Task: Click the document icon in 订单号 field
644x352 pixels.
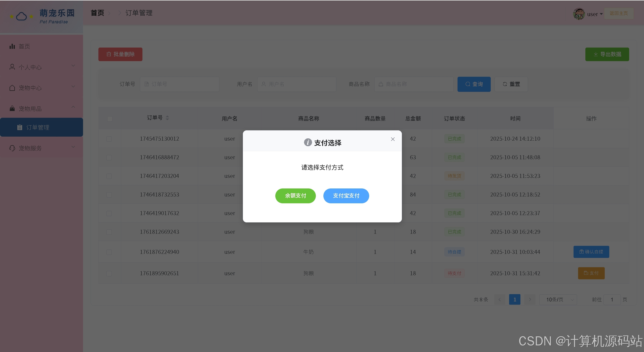Action: (146, 84)
